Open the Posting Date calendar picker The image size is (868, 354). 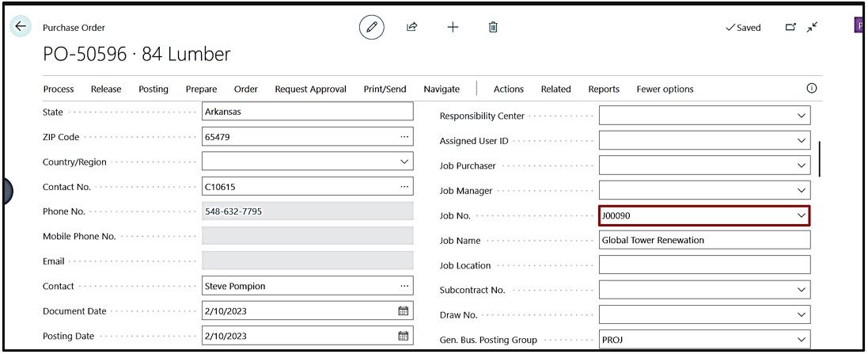(x=403, y=336)
